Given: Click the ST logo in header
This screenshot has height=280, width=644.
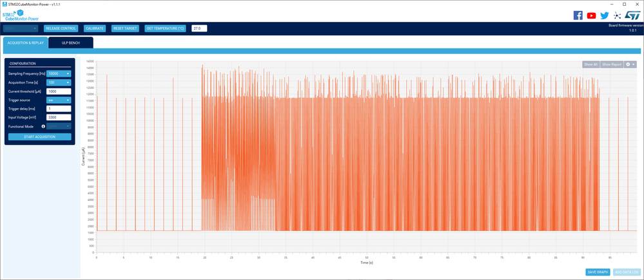Looking at the screenshot, I should 632,15.
